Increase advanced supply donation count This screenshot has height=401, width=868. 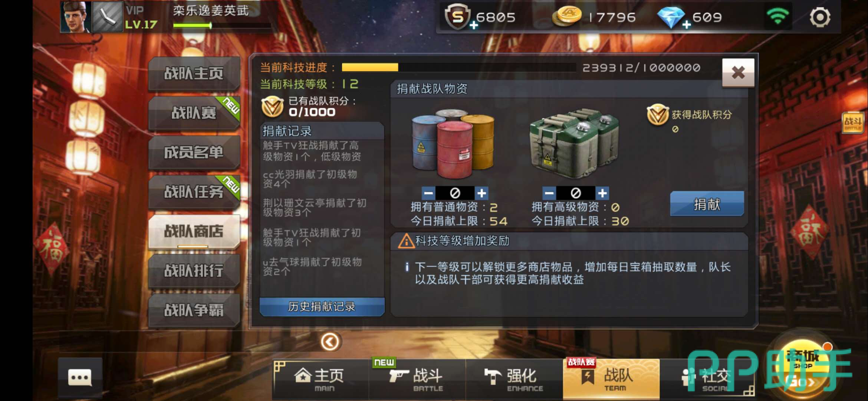(602, 193)
